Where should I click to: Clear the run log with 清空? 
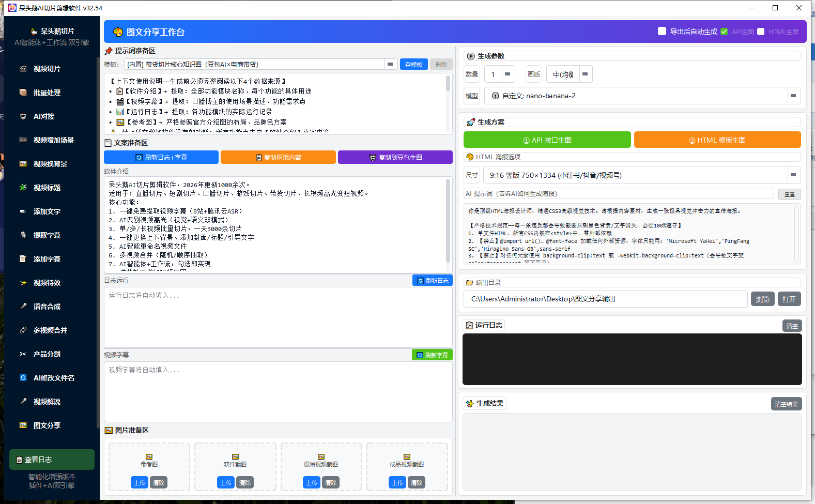pos(792,326)
